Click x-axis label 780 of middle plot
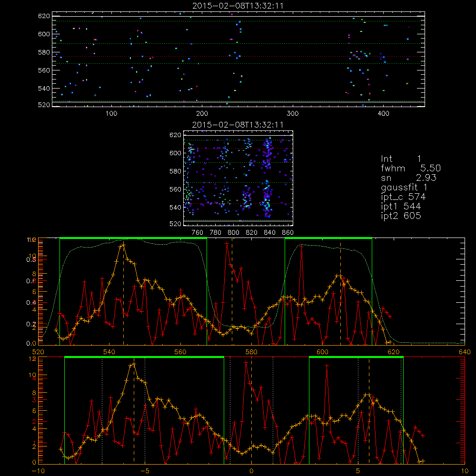Screen dimensions: 476x476 216,233
